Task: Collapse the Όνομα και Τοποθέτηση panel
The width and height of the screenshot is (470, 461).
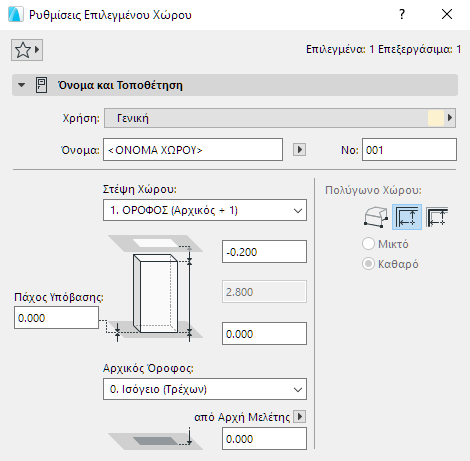Action: 22,85
